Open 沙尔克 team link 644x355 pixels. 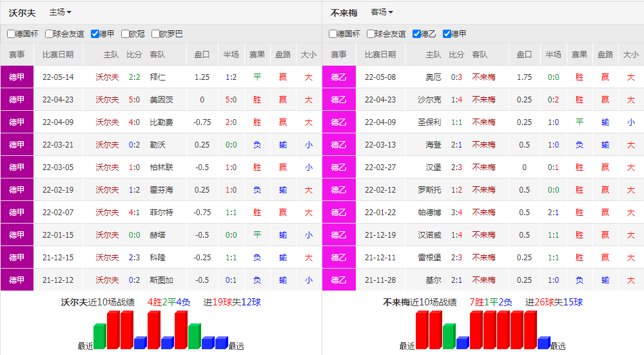tap(429, 100)
